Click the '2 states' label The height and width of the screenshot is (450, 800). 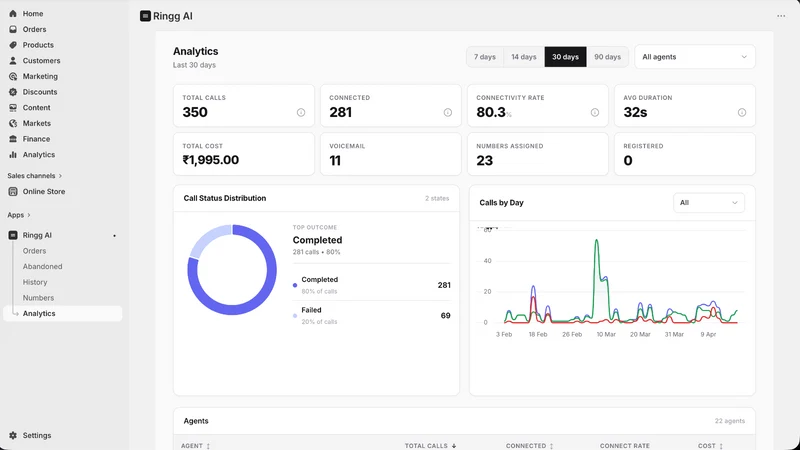click(437, 198)
